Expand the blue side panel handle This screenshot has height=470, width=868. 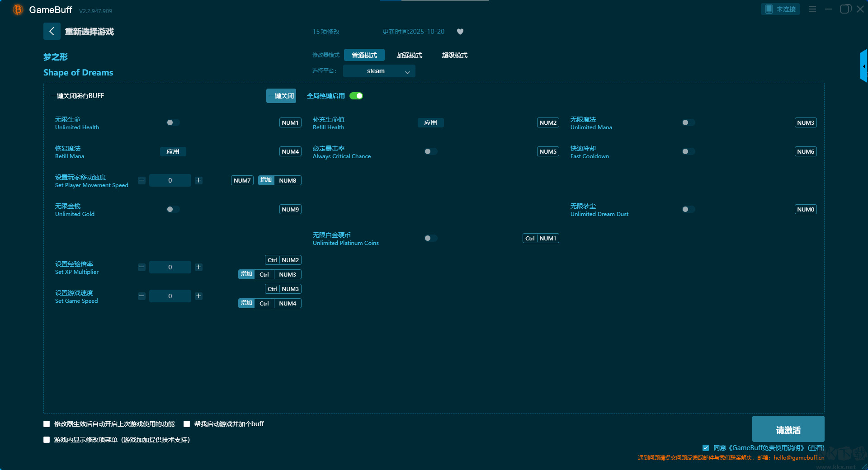pyautogui.click(x=863, y=66)
